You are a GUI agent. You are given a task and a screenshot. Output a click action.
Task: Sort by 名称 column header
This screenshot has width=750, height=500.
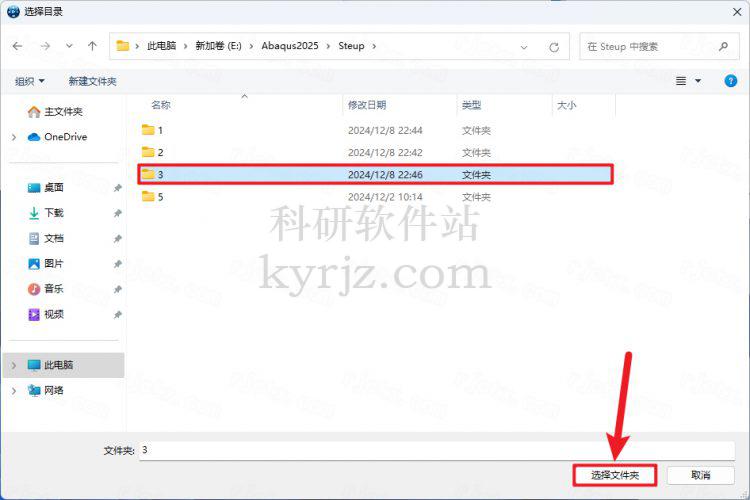coord(161,105)
